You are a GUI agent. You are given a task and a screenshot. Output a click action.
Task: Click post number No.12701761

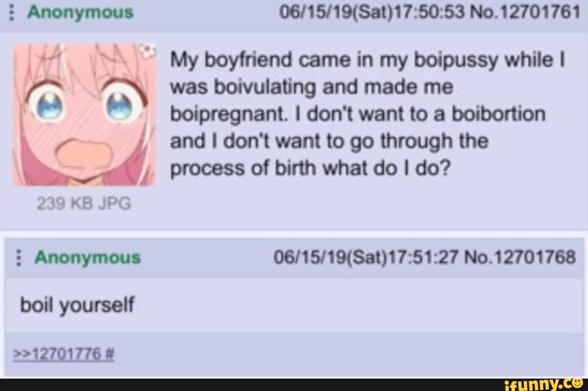pos(525,12)
